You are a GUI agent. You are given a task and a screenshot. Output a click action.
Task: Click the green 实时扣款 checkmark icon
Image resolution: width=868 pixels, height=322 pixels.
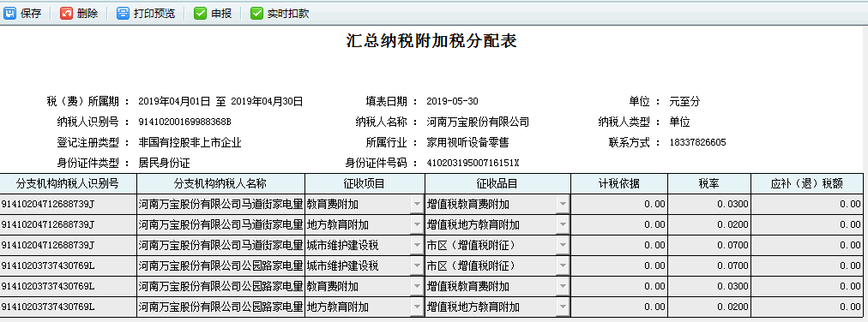256,14
